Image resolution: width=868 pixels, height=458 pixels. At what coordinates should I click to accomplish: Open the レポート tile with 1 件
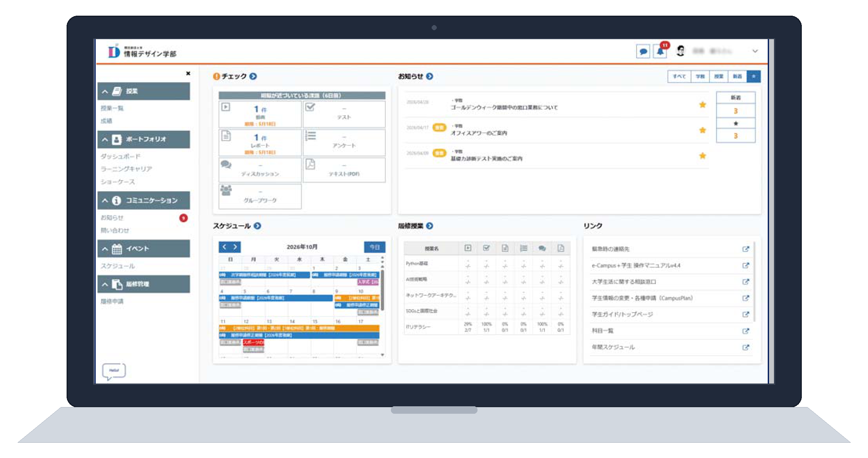click(260, 143)
